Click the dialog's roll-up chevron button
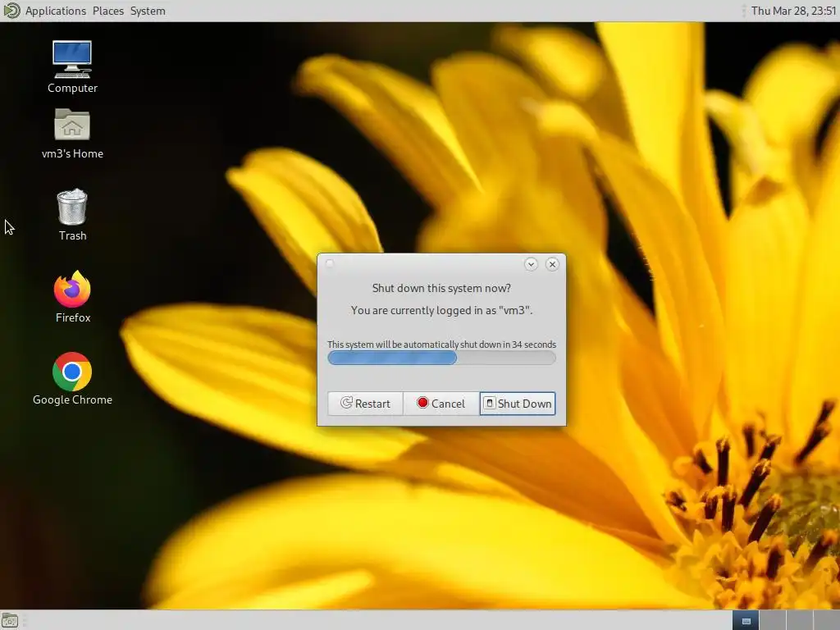The image size is (840, 630). pyautogui.click(x=531, y=264)
